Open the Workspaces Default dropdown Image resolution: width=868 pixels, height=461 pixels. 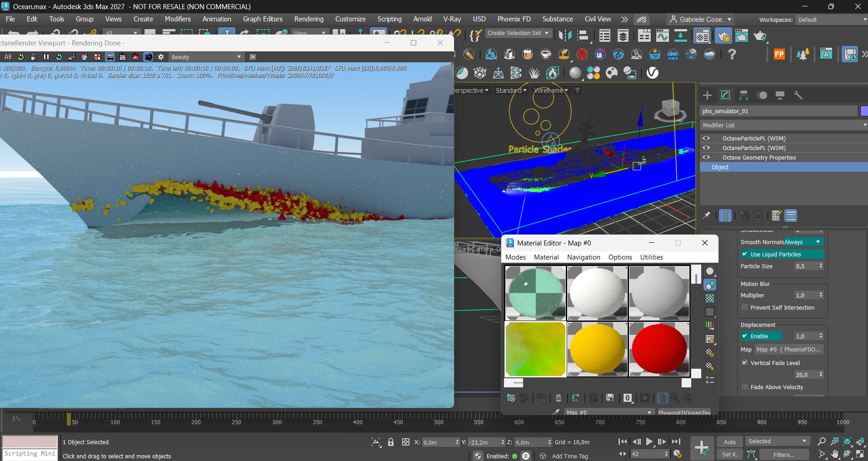(832, 20)
